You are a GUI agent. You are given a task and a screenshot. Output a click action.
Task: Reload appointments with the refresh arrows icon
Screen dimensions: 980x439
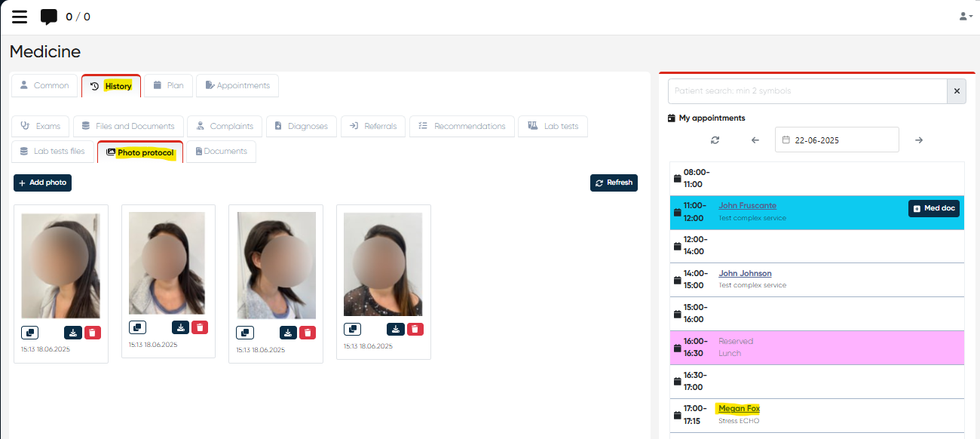pos(715,140)
